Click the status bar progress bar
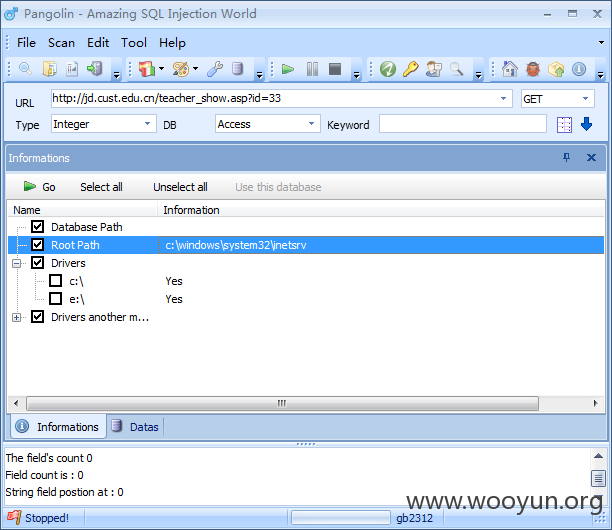 (x=340, y=518)
